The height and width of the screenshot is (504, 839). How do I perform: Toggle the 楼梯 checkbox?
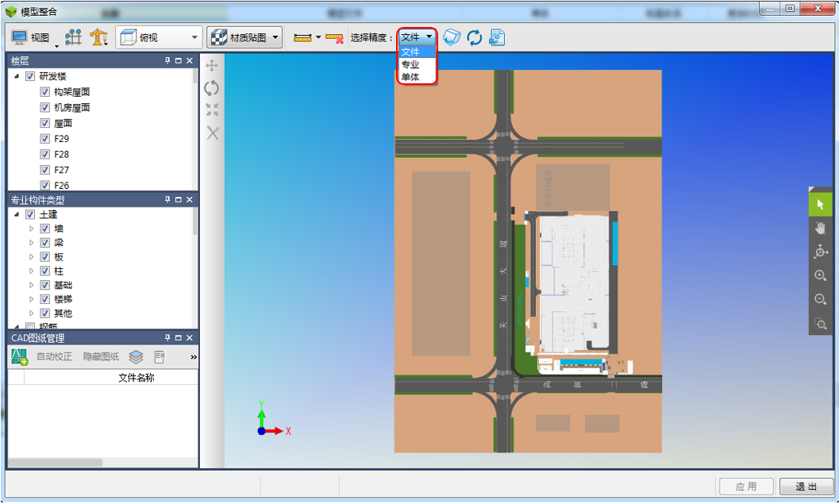[x=45, y=299]
